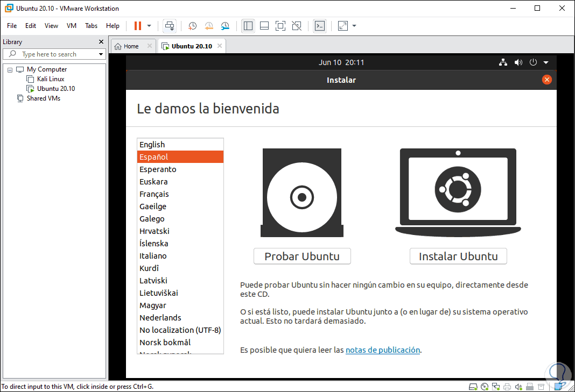Close the Instalar window
575x392 pixels.
click(x=547, y=80)
